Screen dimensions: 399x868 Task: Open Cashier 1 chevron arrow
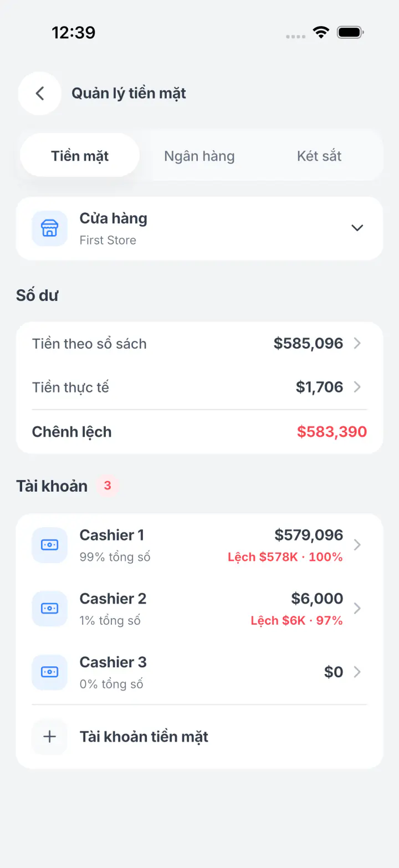pos(357,545)
